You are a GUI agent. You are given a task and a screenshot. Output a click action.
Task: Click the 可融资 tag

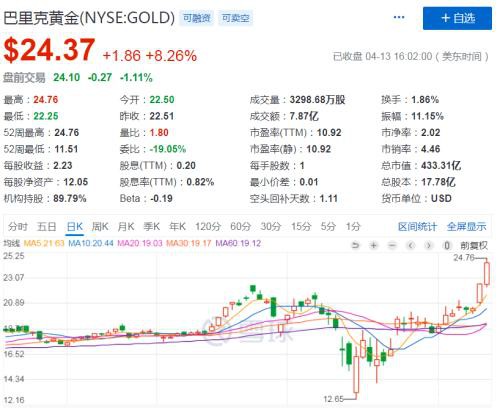[x=197, y=18]
